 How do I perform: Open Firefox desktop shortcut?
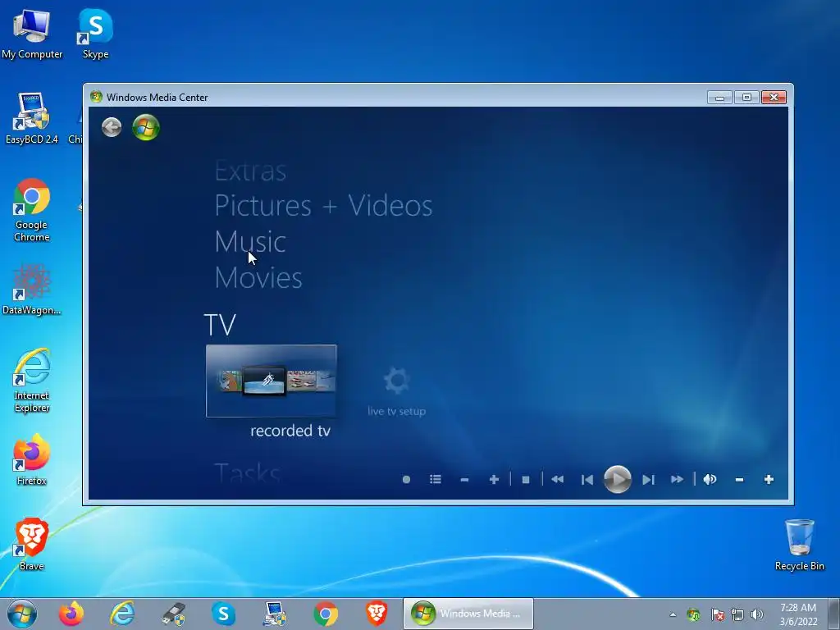pos(32,459)
